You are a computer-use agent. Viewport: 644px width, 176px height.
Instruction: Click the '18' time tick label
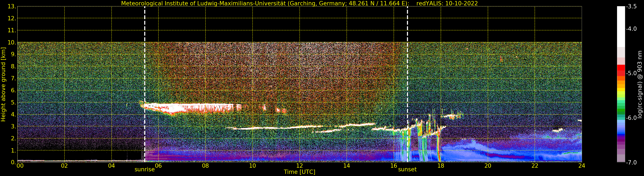coord(441,166)
